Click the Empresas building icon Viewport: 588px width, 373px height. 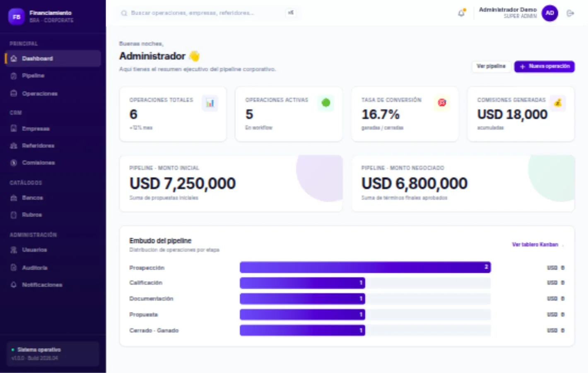(14, 128)
